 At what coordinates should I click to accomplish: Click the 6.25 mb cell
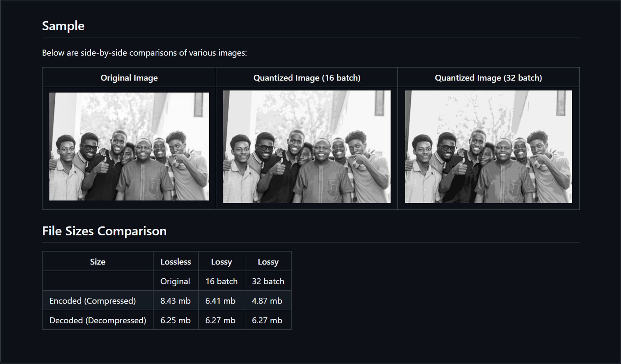coord(175,320)
